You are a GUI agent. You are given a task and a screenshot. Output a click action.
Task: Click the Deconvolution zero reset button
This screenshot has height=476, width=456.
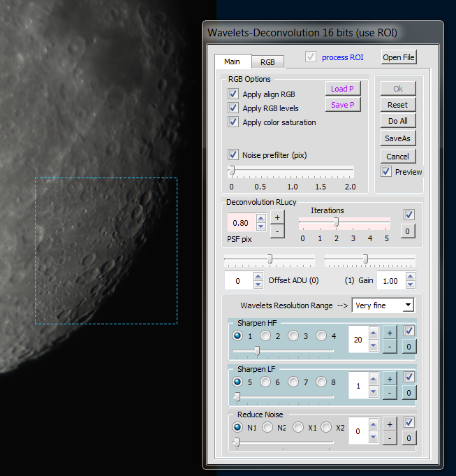(408, 231)
